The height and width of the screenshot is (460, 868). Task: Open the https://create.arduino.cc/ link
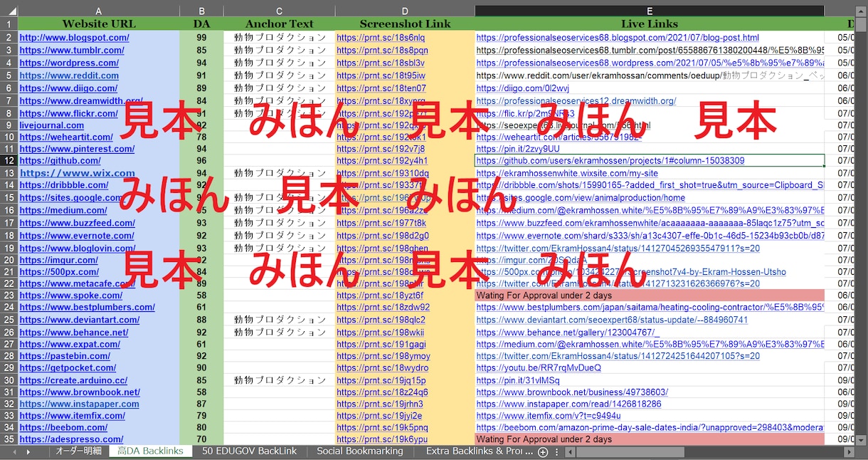[x=73, y=380]
